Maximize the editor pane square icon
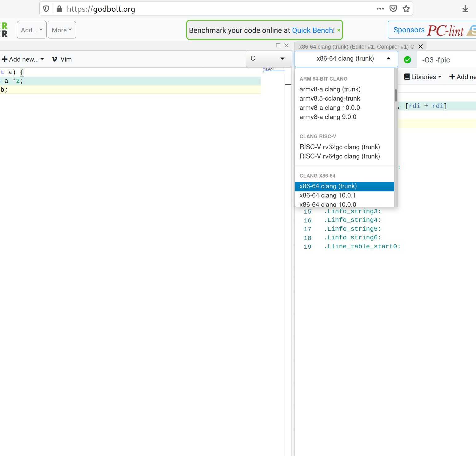476x456 pixels. (x=278, y=46)
